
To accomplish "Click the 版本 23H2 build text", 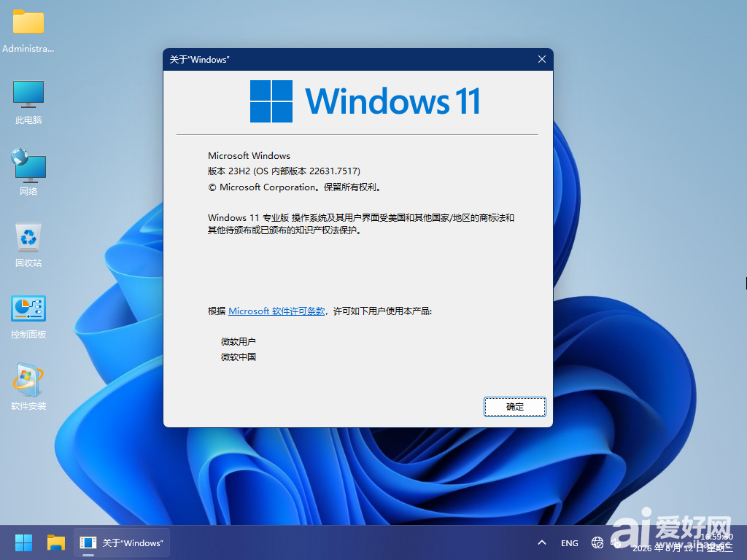I will 284,171.
